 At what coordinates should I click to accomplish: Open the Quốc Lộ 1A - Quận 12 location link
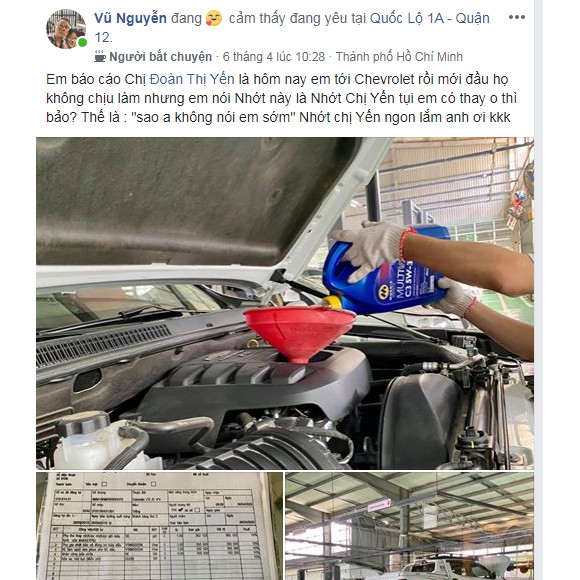tap(292, 28)
